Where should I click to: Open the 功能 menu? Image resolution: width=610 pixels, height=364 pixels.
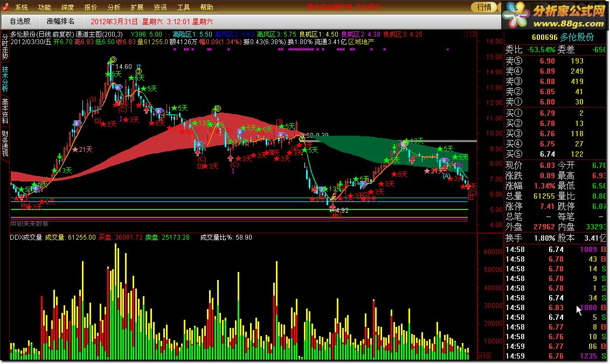point(44,7)
